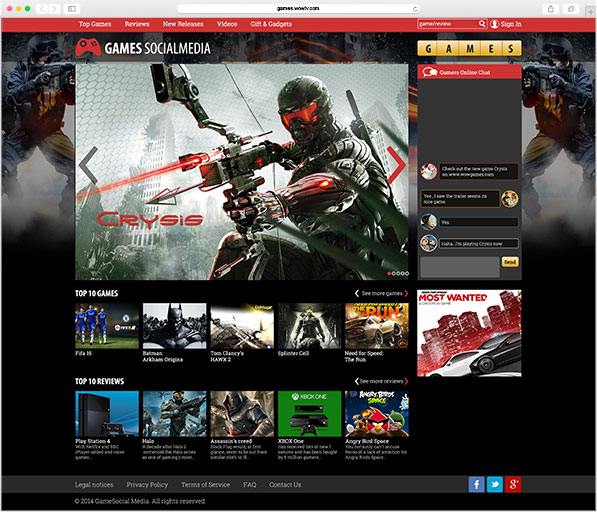Select the fourth carousel indicator dot
Viewport: 597px width, 512px height.
pyautogui.click(x=402, y=273)
